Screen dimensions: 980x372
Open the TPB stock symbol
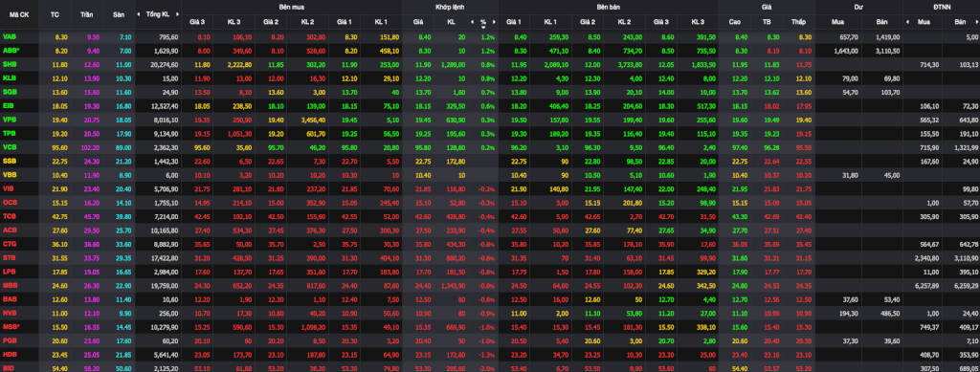(x=9, y=133)
